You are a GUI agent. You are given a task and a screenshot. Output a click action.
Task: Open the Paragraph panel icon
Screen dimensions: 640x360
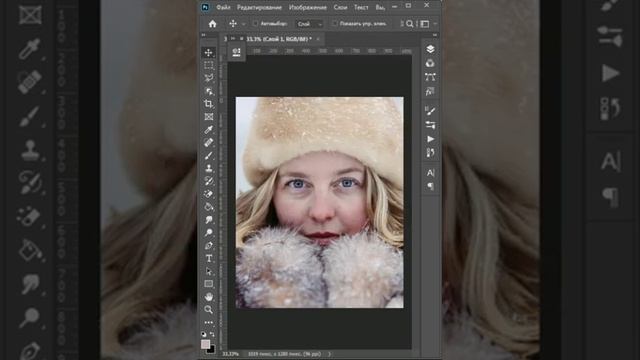[x=430, y=187]
